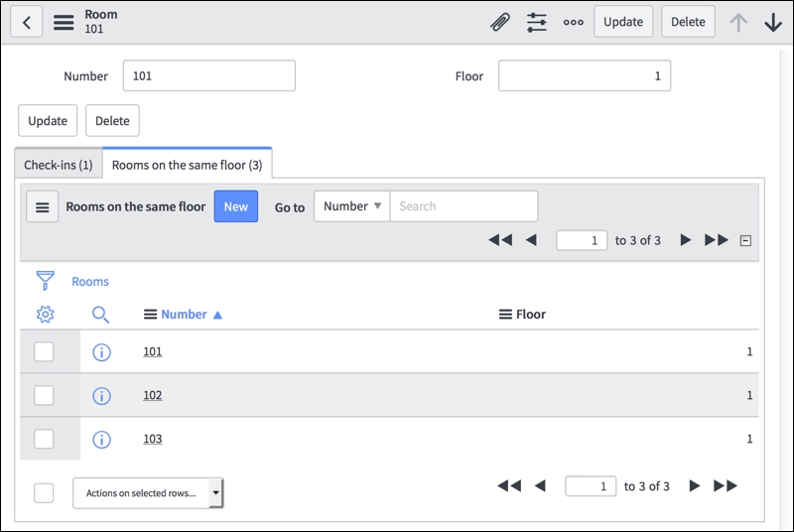Go to previous record with up arrow
The height and width of the screenshot is (532, 794).
coord(738,22)
